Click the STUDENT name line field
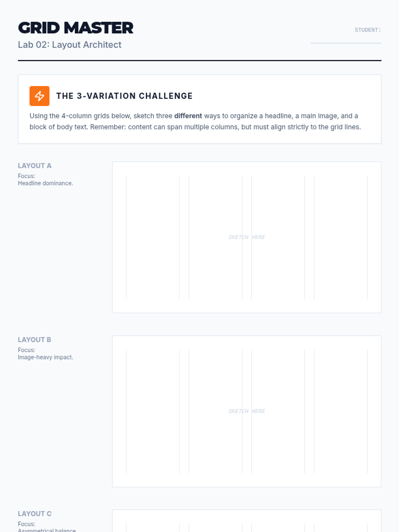This screenshot has height=532, width=399. click(x=345, y=40)
